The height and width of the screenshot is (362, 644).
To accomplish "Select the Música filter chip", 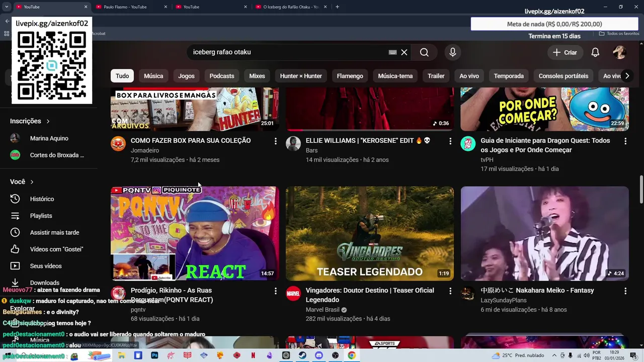I will click(153, 76).
